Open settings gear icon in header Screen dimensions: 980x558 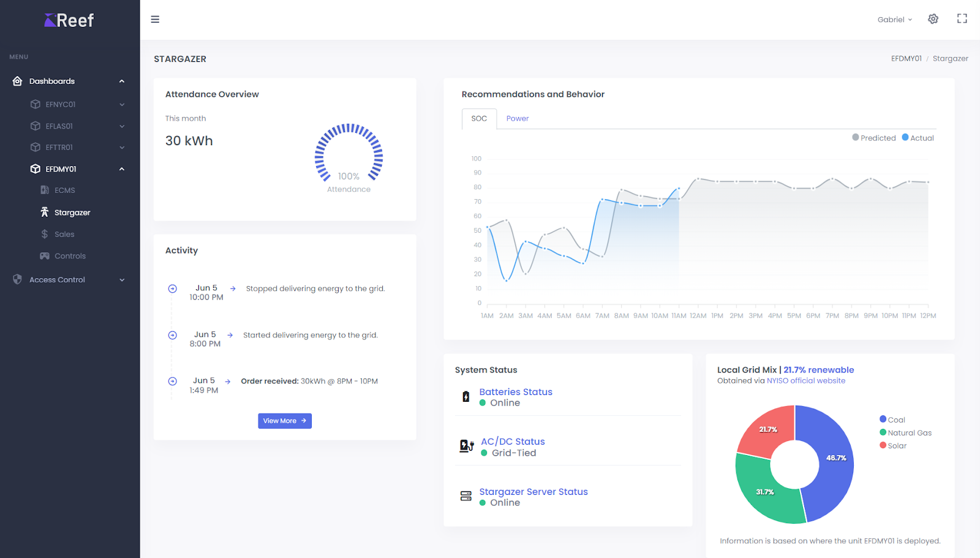pyautogui.click(x=933, y=19)
